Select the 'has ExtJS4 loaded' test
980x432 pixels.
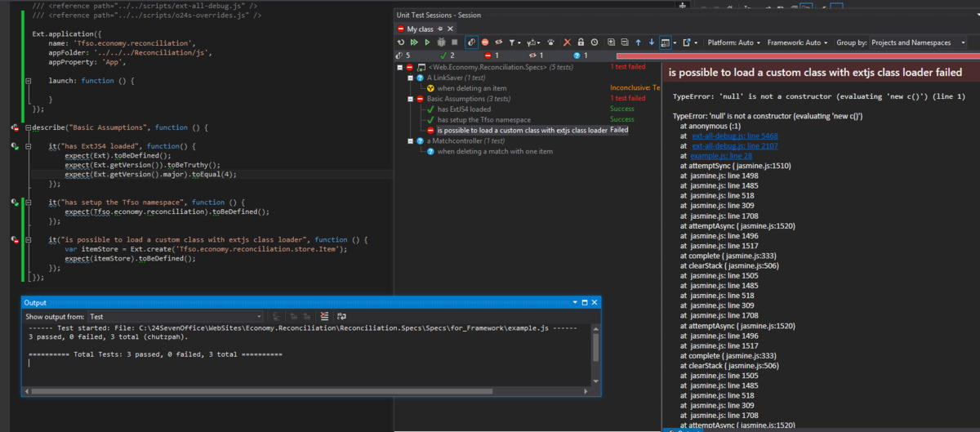coord(464,109)
